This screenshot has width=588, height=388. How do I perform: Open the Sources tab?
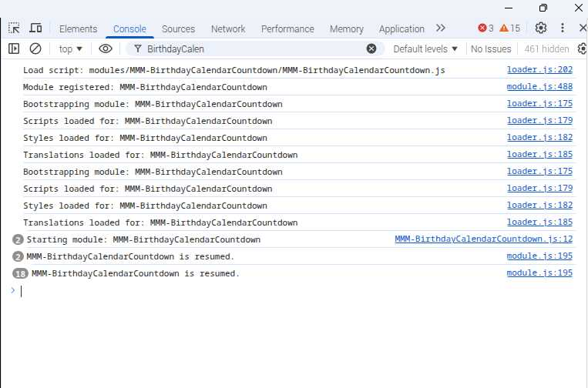pos(178,29)
